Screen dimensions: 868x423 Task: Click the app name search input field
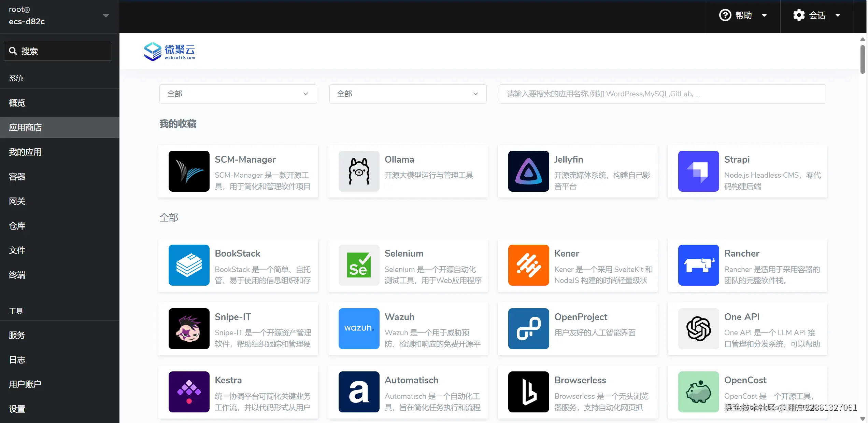click(662, 94)
